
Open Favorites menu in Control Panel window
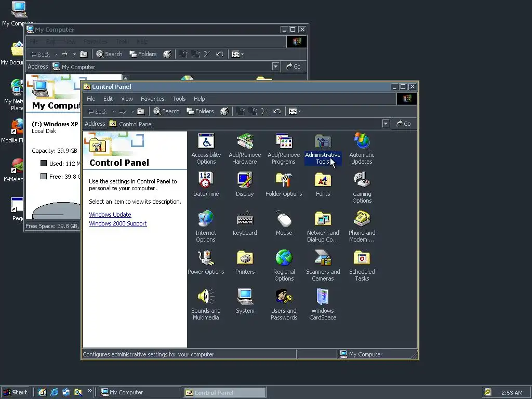coord(152,99)
